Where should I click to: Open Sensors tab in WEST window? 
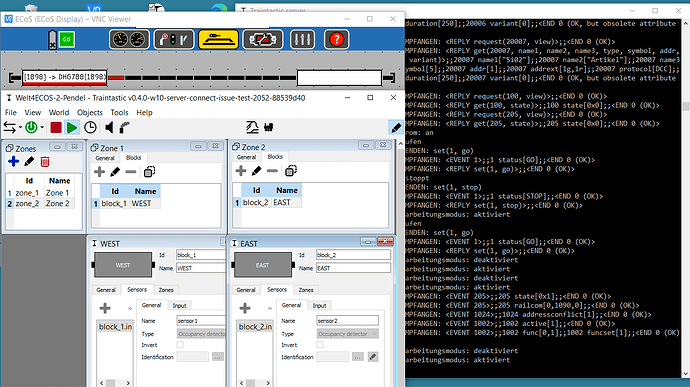pos(137,289)
